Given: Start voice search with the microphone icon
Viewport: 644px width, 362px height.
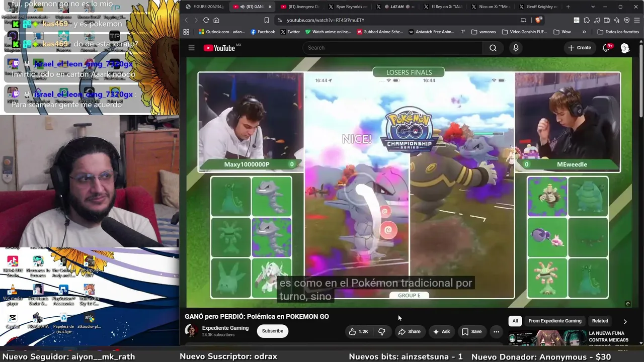Looking at the screenshot, I should (x=515, y=48).
